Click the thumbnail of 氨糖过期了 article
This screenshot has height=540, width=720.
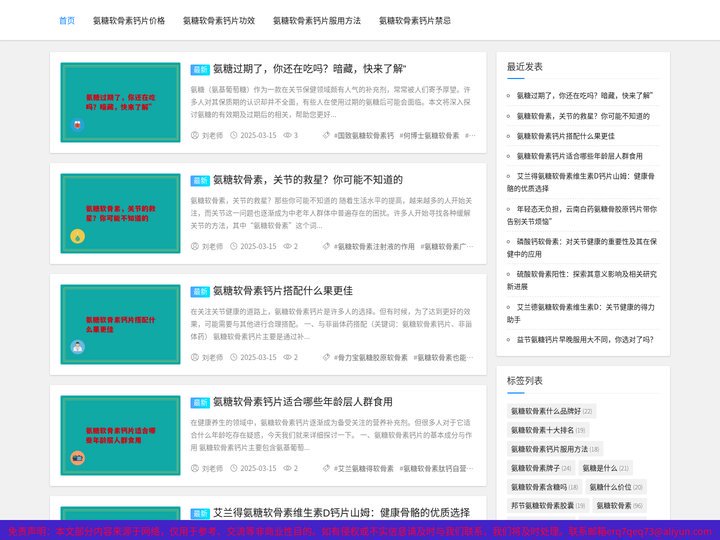click(120, 102)
